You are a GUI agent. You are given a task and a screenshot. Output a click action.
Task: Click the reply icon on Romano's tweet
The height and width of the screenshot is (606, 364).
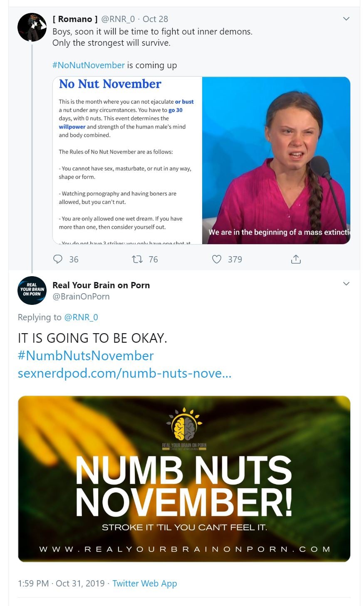(x=58, y=259)
